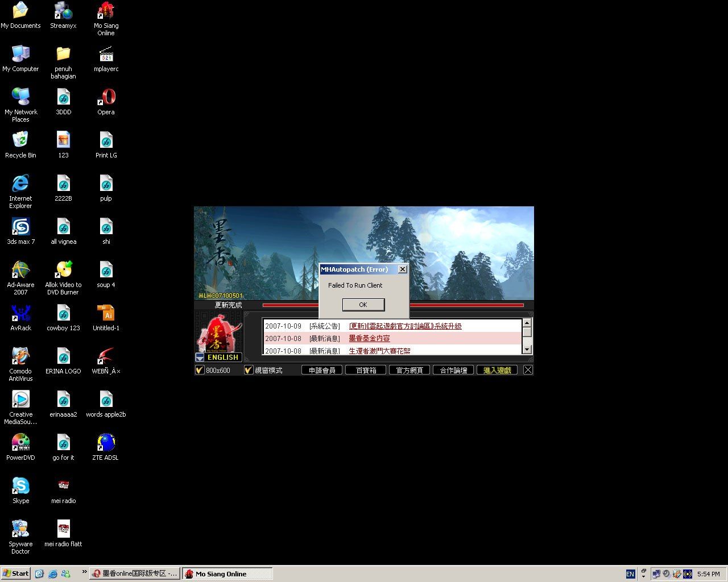
Task: Expand the quick launch overflow chevron
Action: click(x=84, y=572)
